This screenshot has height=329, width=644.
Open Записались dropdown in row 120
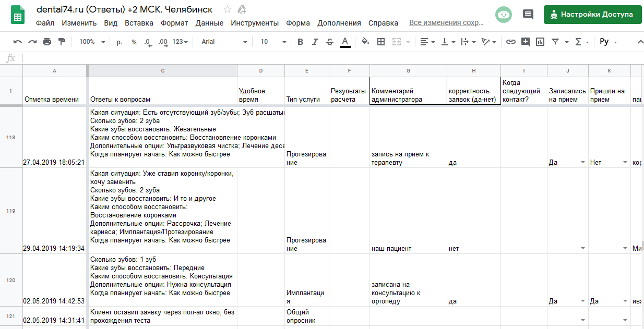pos(583,301)
